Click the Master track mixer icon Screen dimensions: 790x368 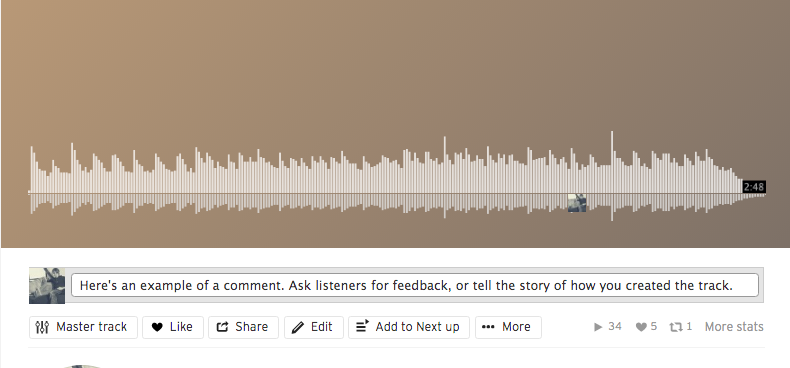(x=42, y=327)
